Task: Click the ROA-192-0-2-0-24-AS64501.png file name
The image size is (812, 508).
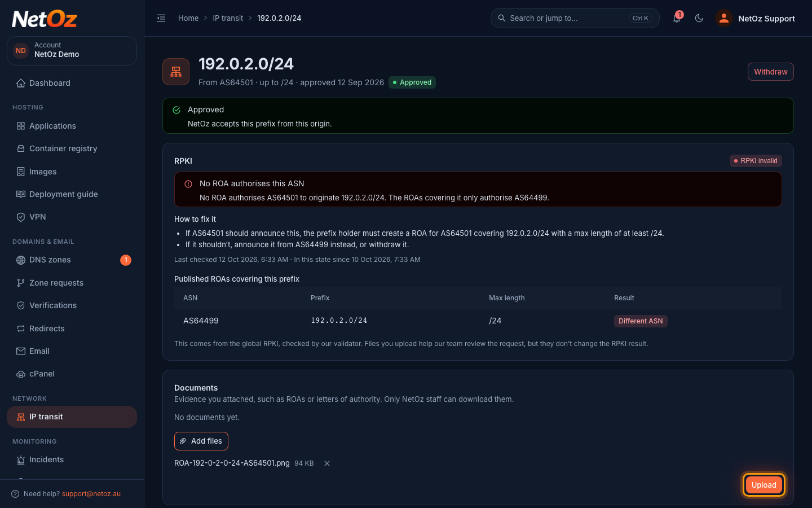Action: click(232, 463)
